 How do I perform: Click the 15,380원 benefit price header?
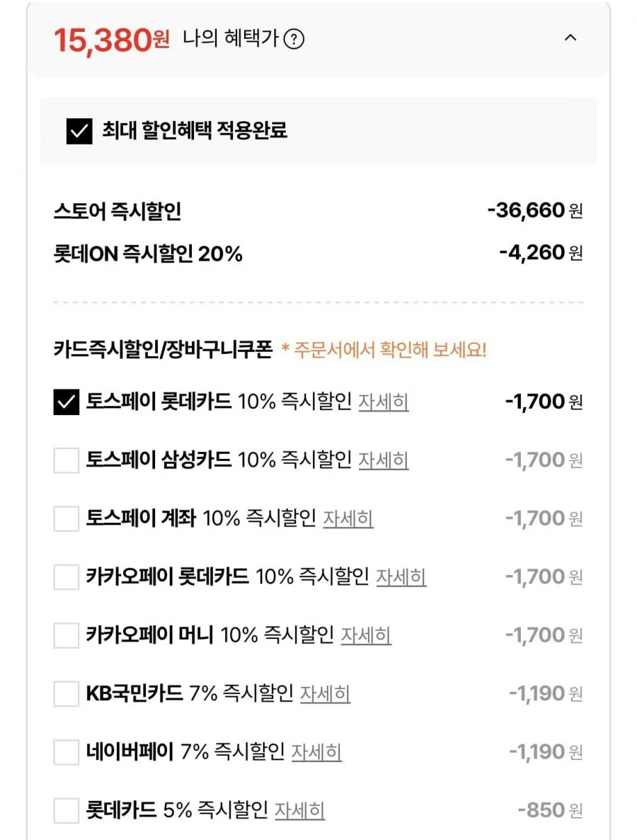point(112,40)
